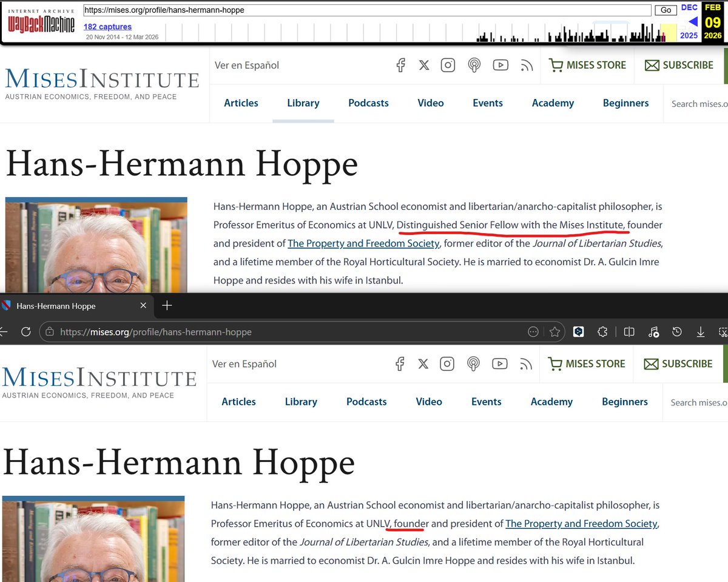Viewport: 728px width, 582px height.
Task: Toggle split screen icon in browser toolbar
Action: pyautogui.click(x=629, y=332)
